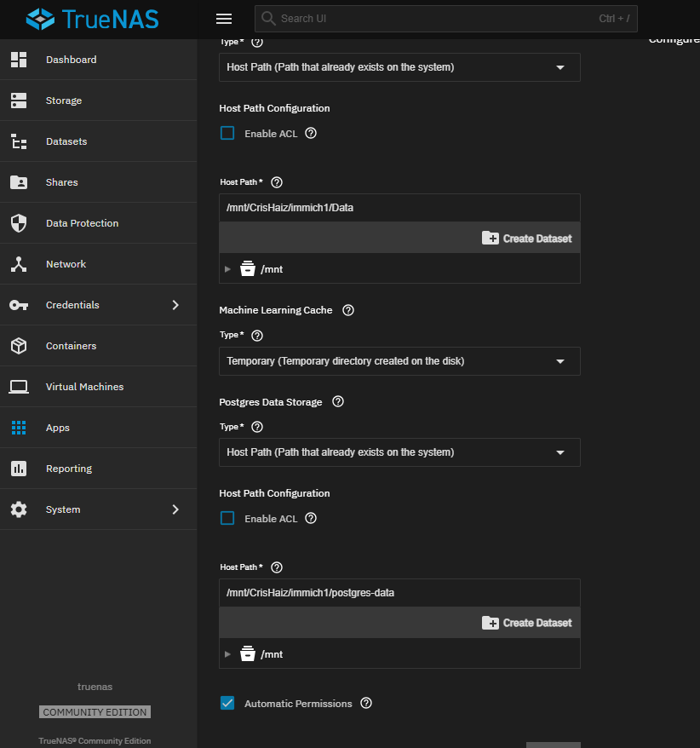The height and width of the screenshot is (748, 700).
Task: Click the Storage icon in sidebar
Action: click(19, 101)
